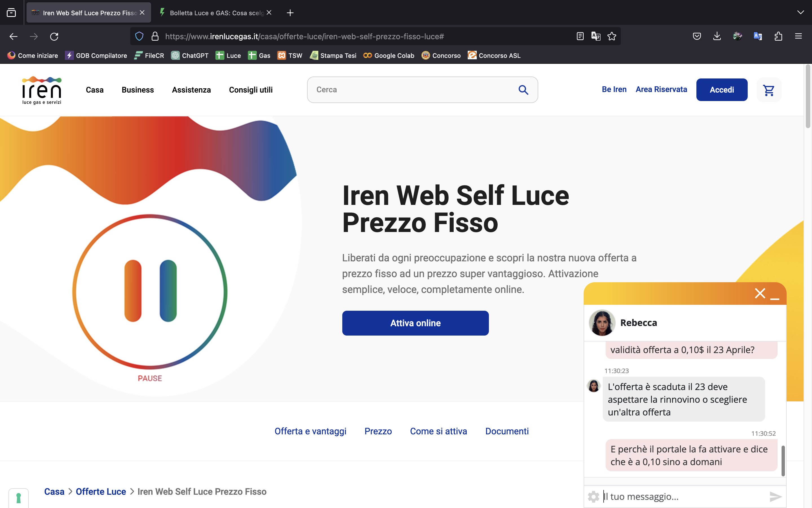Click Rebecca's avatar in chat header
Screen dimensions: 812x508
602,323
